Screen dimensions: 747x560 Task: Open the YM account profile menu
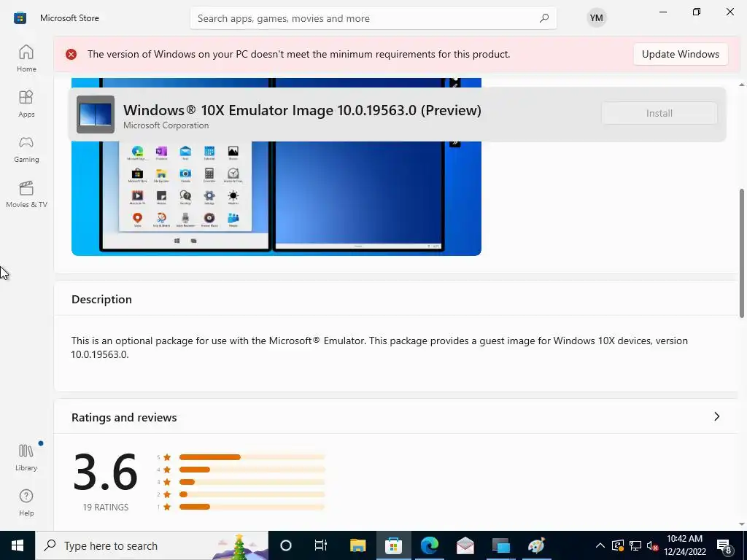[x=596, y=18]
